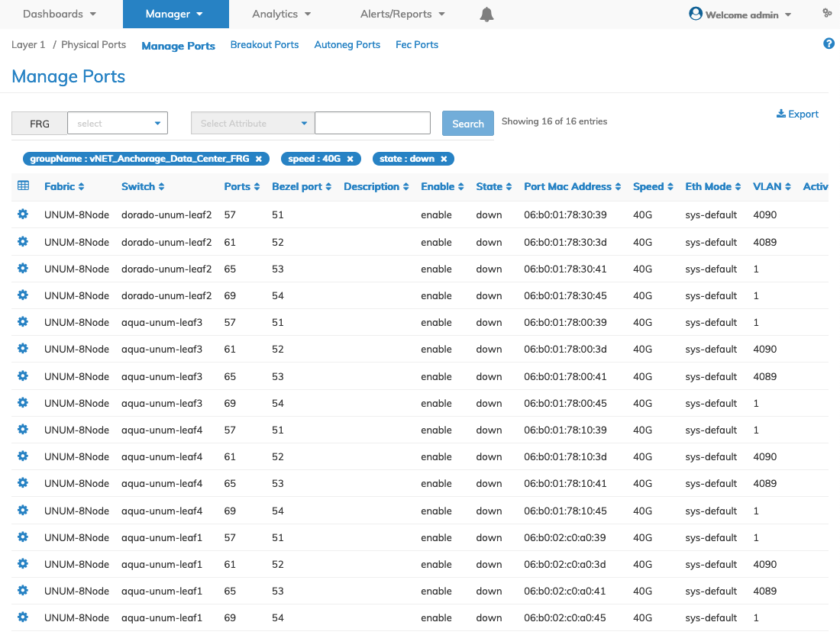Sort table by State column
The height and width of the screenshot is (635, 840).
pos(494,186)
